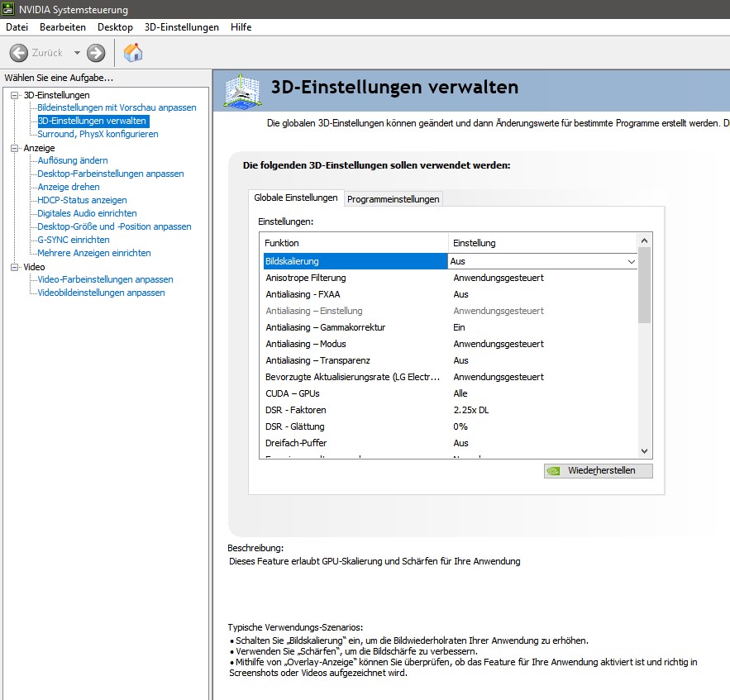Click the NVIDIA Systemsteuerung title bar icon
This screenshot has height=700, width=730.
pyautogui.click(x=8, y=9)
